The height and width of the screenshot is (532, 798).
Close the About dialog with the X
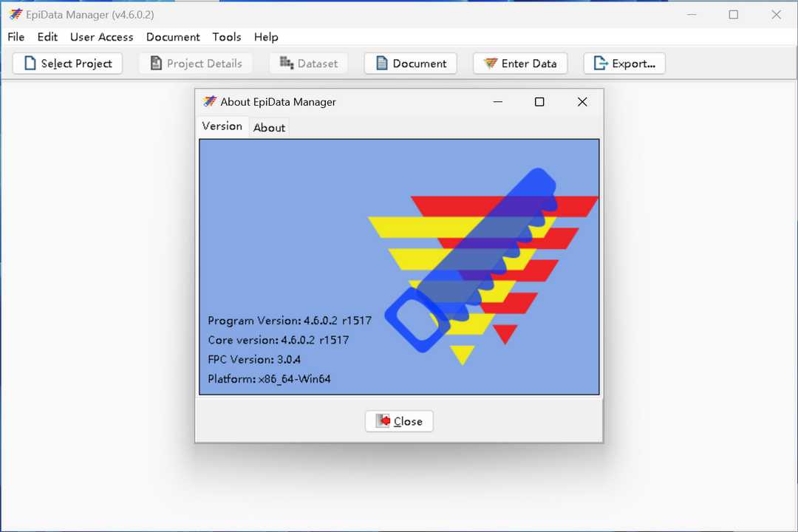click(582, 102)
